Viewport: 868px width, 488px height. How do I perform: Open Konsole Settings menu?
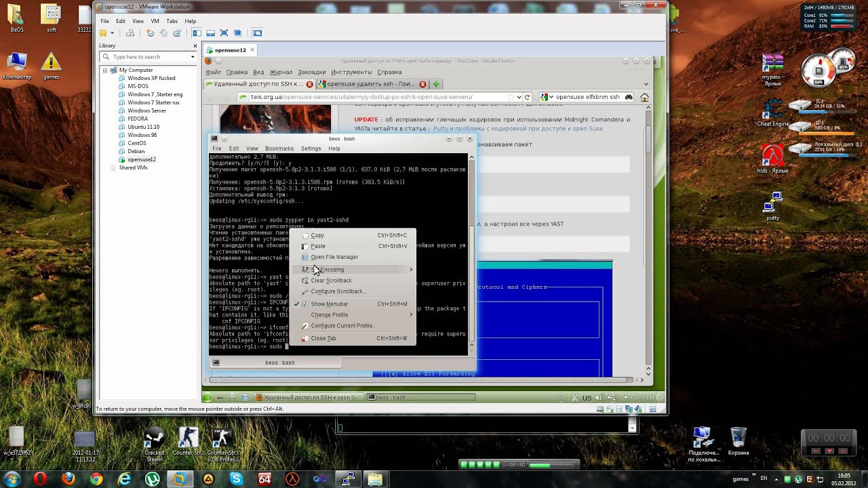(311, 148)
